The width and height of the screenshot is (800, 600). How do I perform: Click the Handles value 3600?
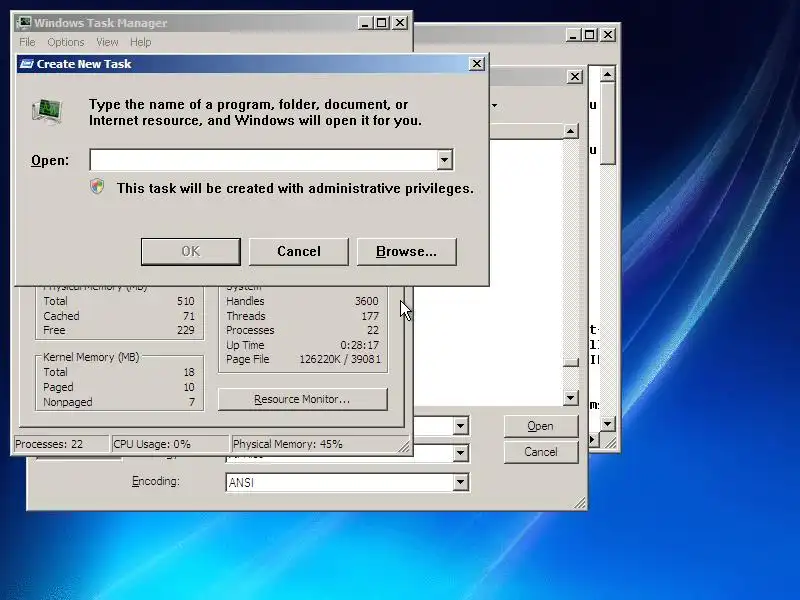click(366, 301)
